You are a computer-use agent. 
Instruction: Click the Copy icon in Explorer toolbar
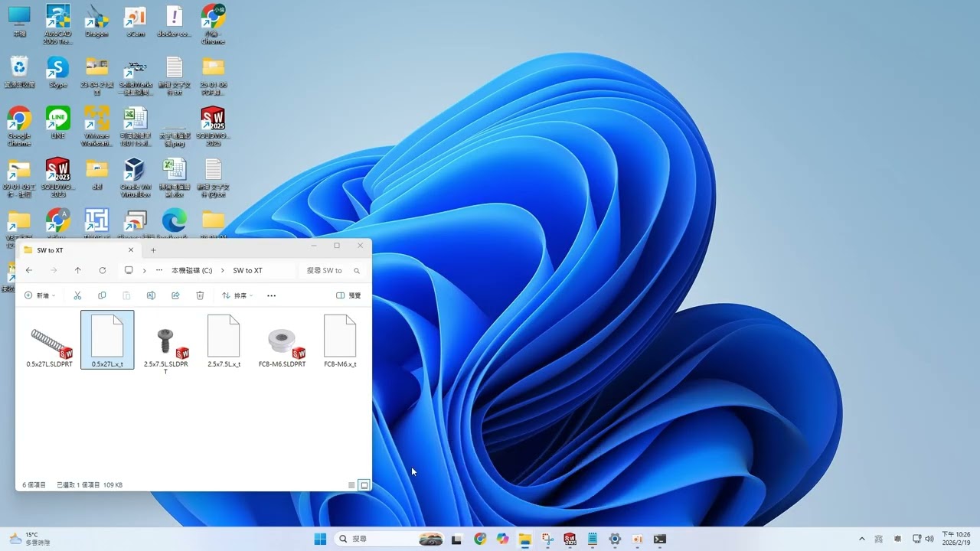[102, 295]
